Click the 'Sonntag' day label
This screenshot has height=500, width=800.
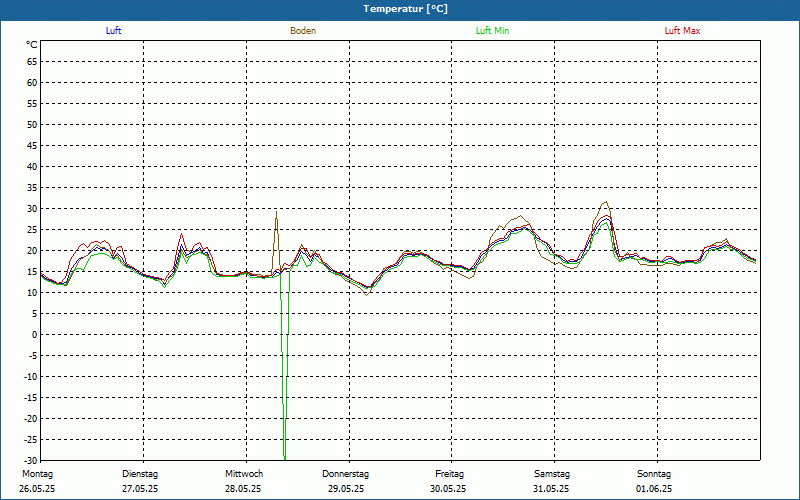[654, 474]
